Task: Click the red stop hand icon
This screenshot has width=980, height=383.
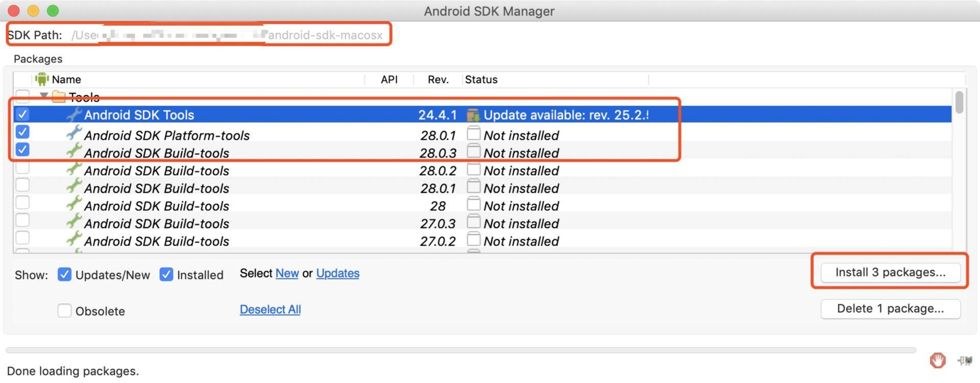Action: pyautogui.click(x=937, y=361)
